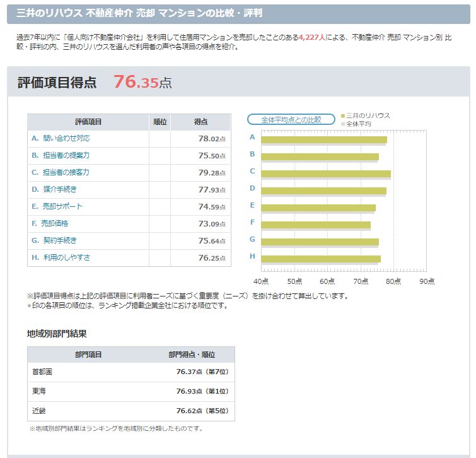Click the 60点 axis label

pos(327,281)
